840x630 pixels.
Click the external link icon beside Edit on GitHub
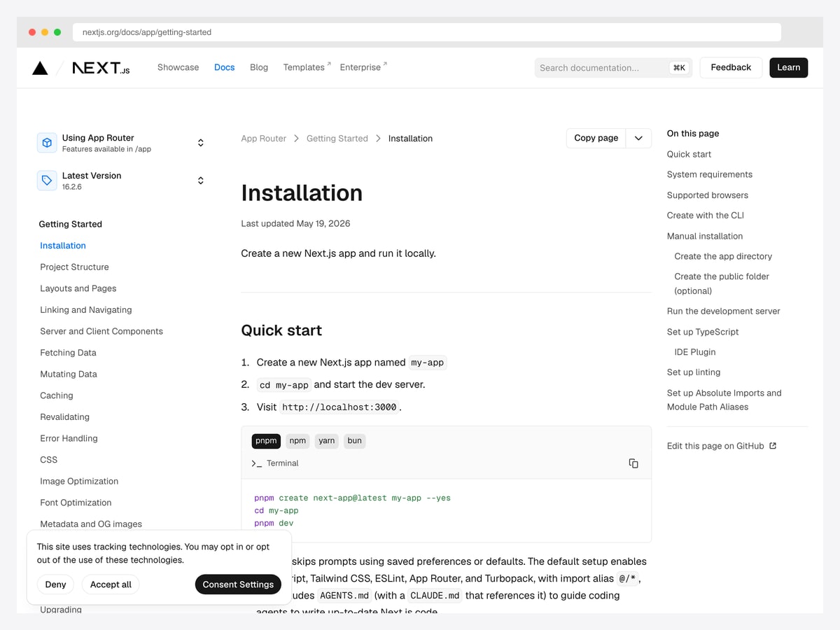click(773, 446)
